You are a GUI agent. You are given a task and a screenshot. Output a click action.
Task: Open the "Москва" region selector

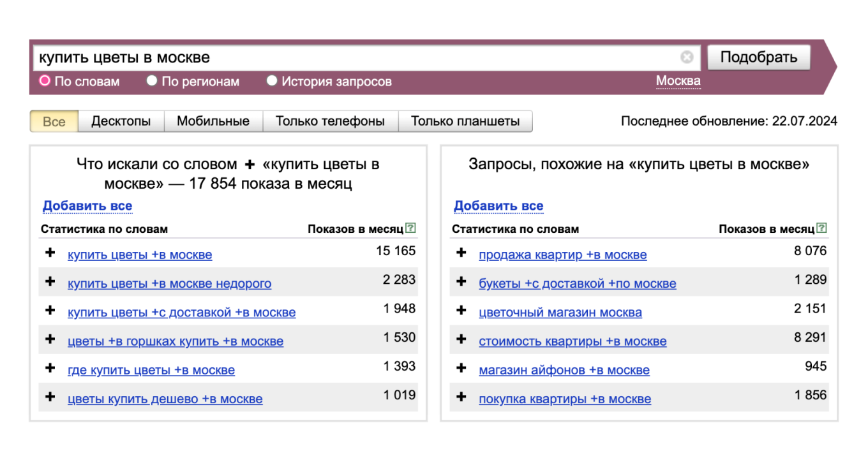click(x=678, y=80)
